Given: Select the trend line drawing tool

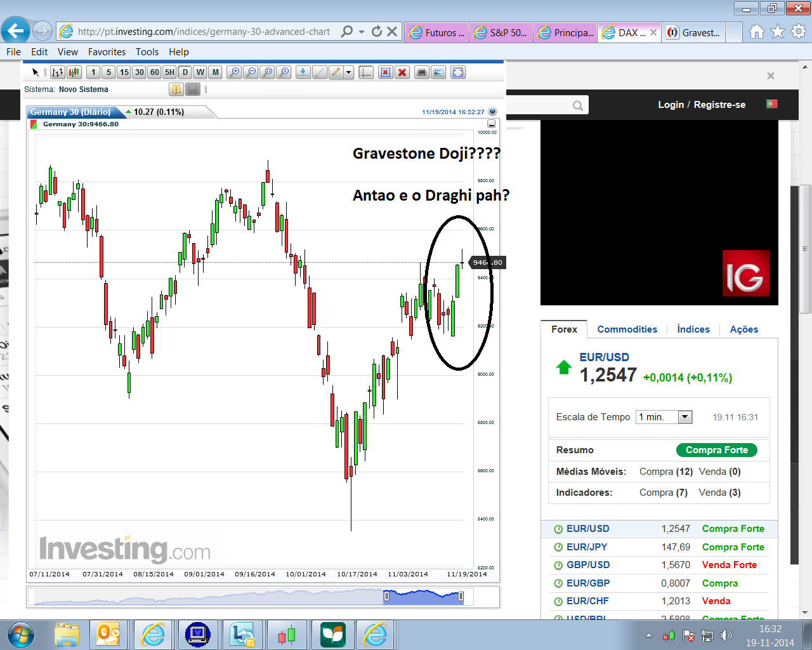Looking at the screenshot, I should coord(320,72).
